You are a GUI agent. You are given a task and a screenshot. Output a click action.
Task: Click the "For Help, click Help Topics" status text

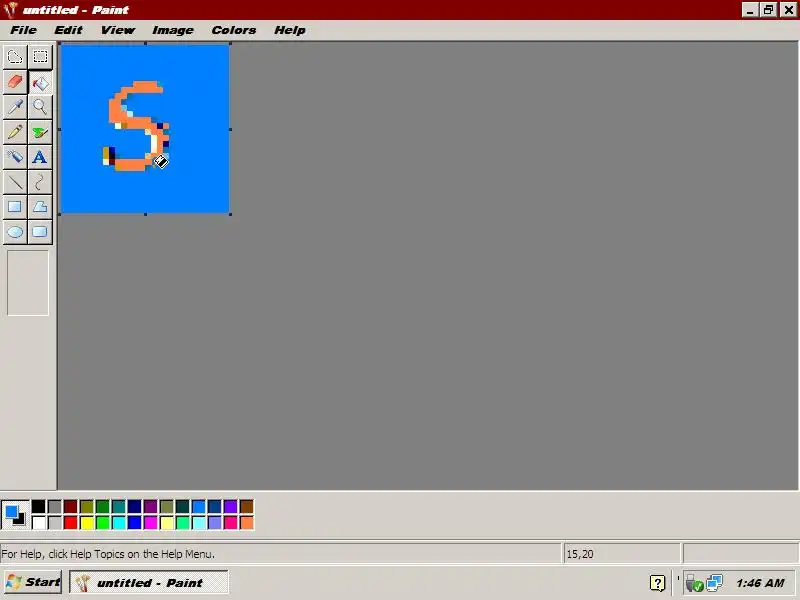[x=108, y=554]
